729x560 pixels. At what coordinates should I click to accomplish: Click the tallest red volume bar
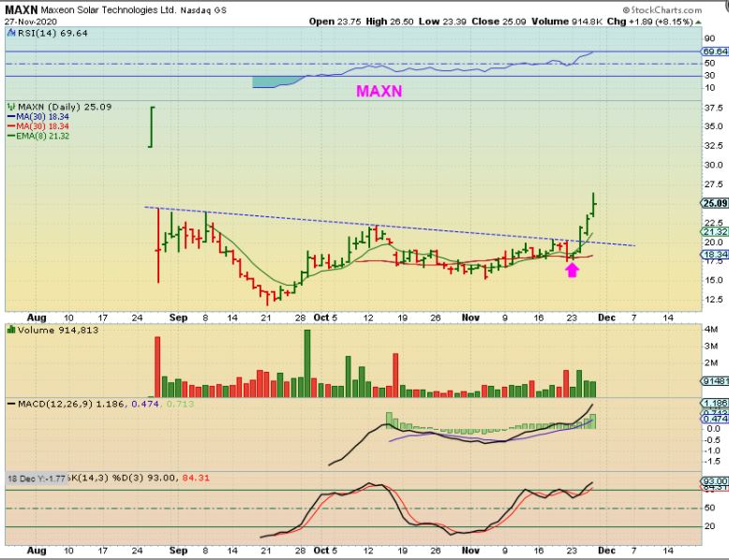(157, 367)
